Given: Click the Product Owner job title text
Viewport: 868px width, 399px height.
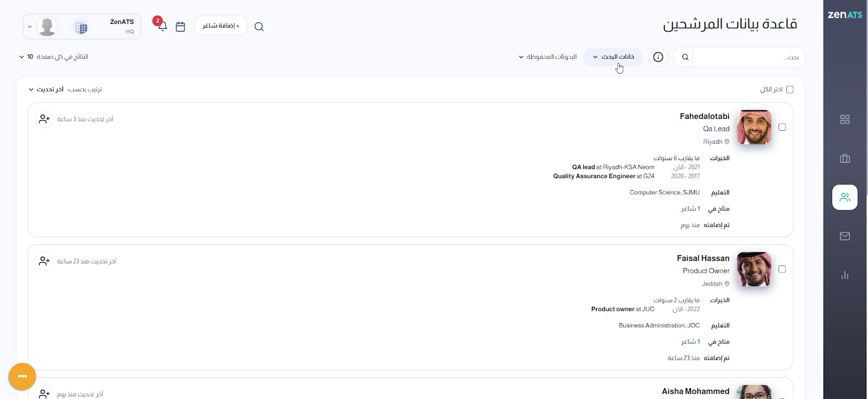Looking at the screenshot, I should [706, 271].
